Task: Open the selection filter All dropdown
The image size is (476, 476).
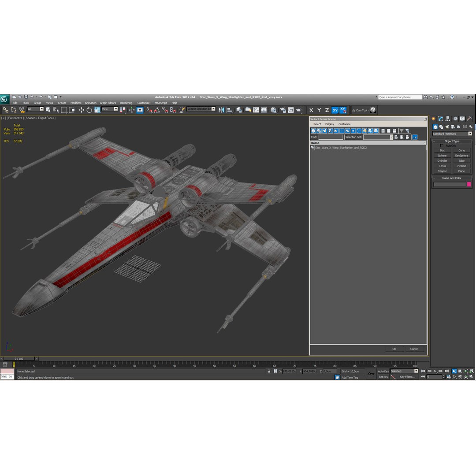Action: coord(36,109)
